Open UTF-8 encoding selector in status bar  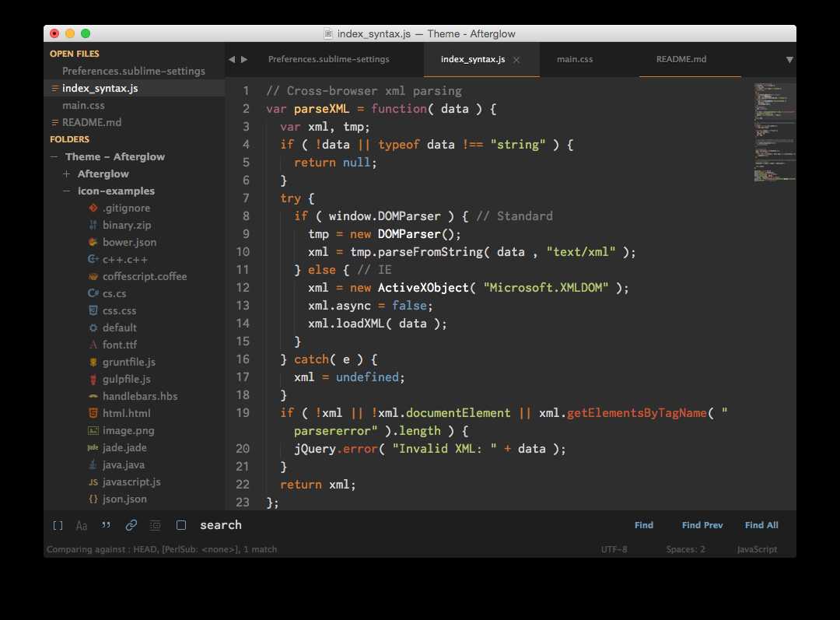point(614,549)
